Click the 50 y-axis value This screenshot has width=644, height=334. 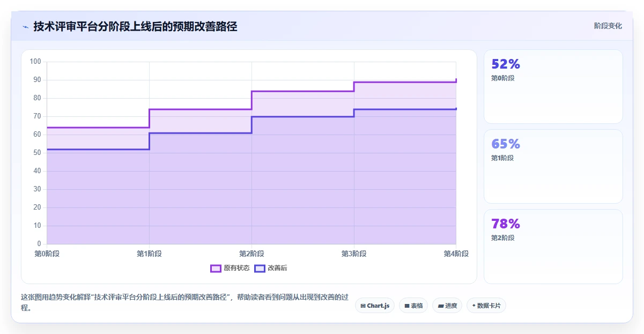tap(37, 153)
